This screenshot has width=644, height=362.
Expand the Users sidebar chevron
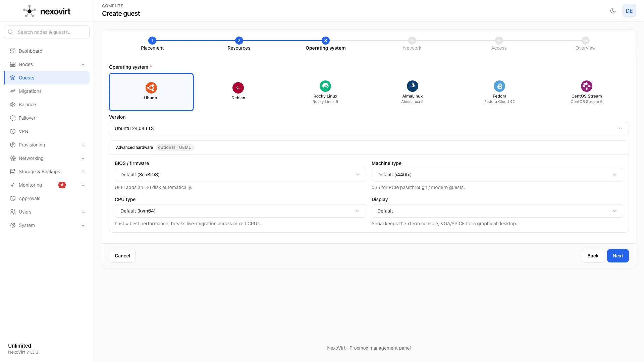pos(83,212)
